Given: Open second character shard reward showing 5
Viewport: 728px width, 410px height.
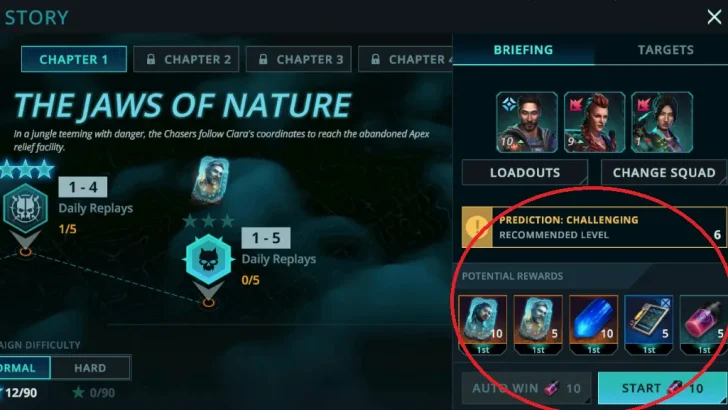Looking at the screenshot, I should (x=538, y=325).
